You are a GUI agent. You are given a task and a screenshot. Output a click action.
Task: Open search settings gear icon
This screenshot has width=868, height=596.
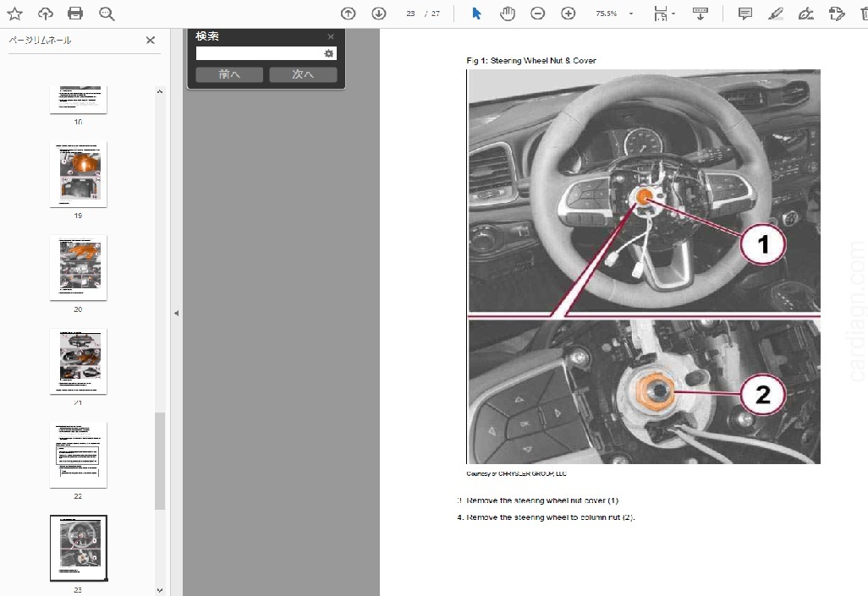pos(329,53)
